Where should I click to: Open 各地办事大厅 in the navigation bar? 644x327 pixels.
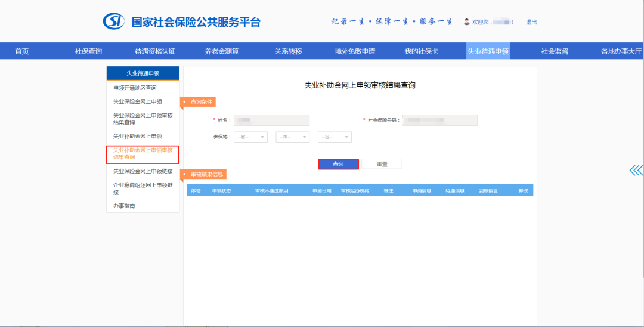pyautogui.click(x=621, y=51)
